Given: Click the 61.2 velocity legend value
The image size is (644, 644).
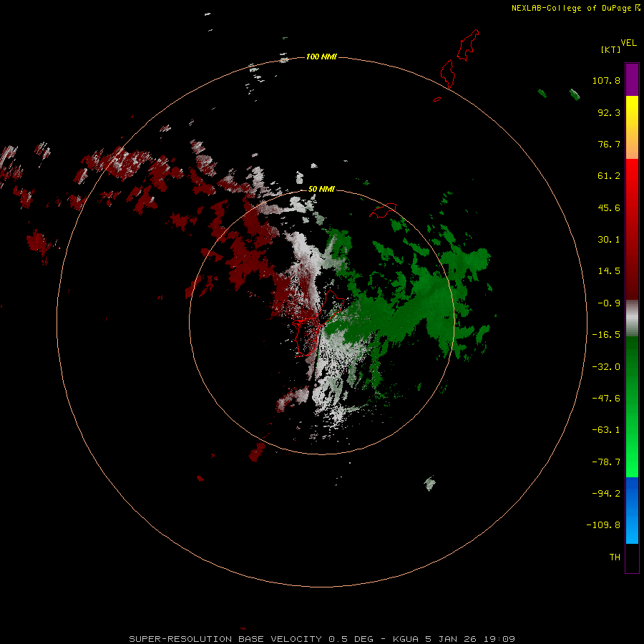Looking at the screenshot, I should 609,176.
